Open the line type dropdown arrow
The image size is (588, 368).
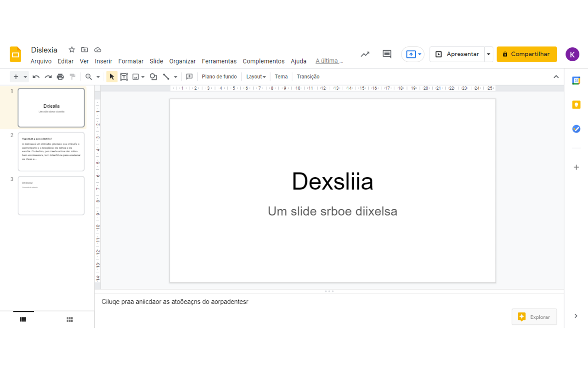[x=175, y=77]
